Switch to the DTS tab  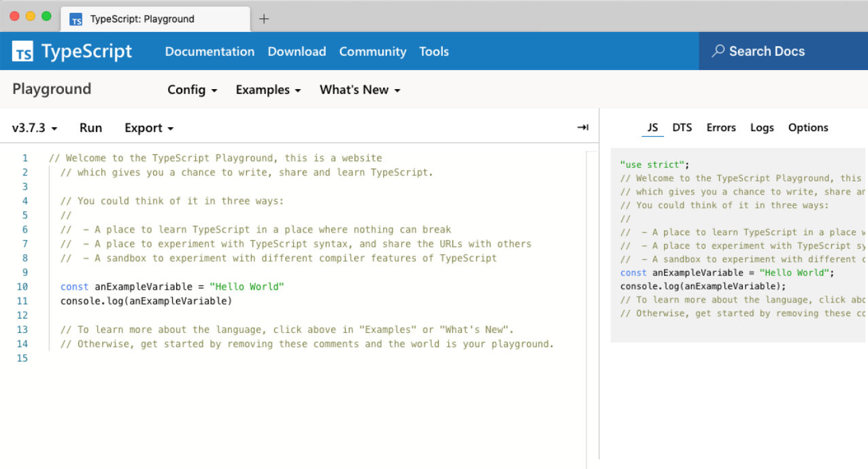coord(682,127)
